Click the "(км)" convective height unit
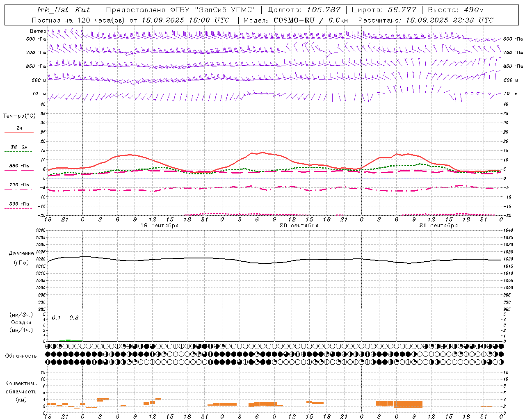 click(x=21, y=399)
